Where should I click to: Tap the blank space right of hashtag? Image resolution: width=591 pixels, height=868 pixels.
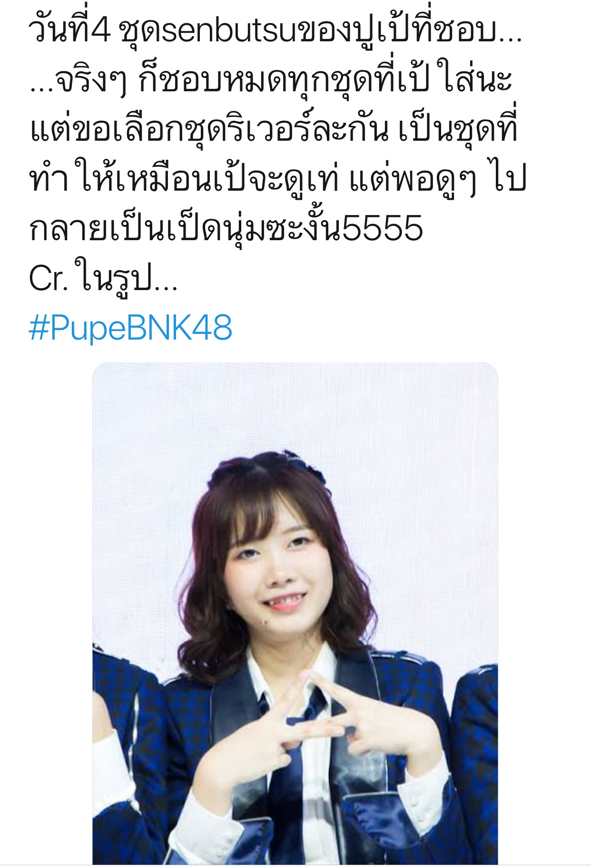click(x=409, y=328)
